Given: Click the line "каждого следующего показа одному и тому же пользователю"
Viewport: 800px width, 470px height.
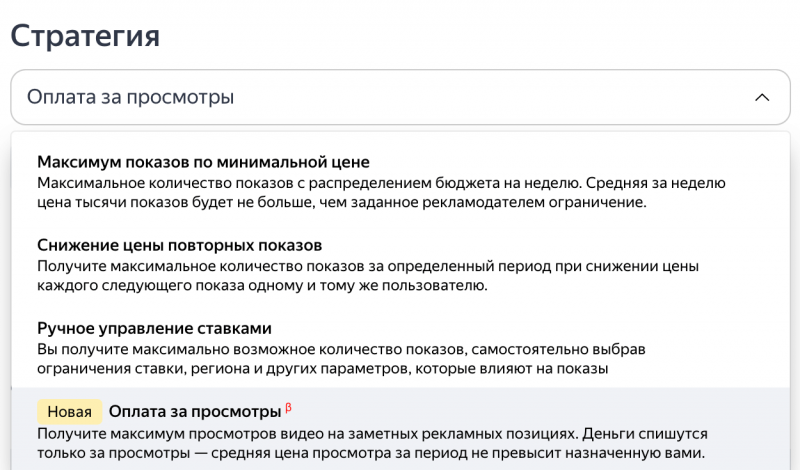Looking at the screenshot, I should 262,286.
